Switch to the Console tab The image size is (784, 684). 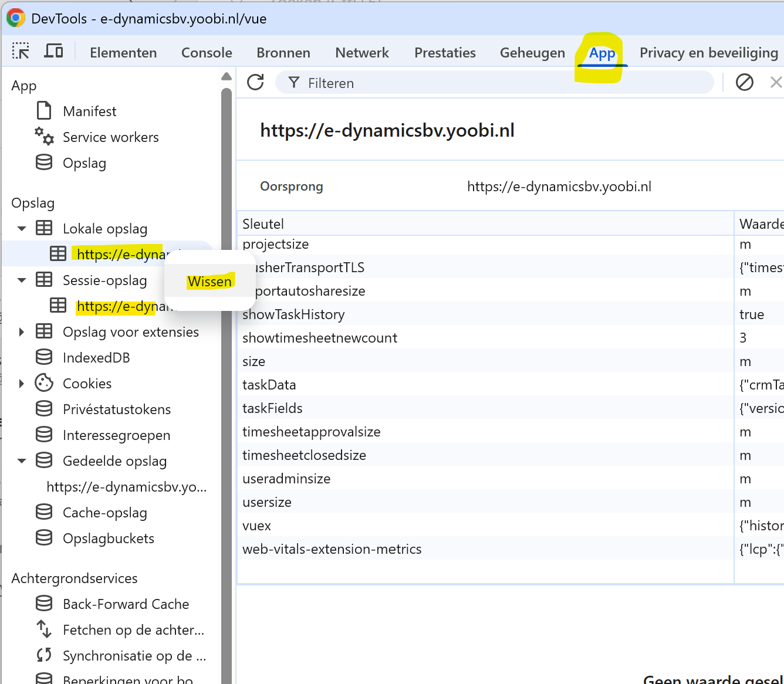pos(207,53)
